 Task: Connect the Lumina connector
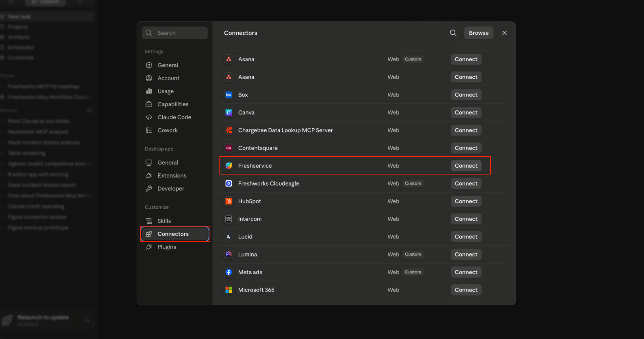click(466, 254)
